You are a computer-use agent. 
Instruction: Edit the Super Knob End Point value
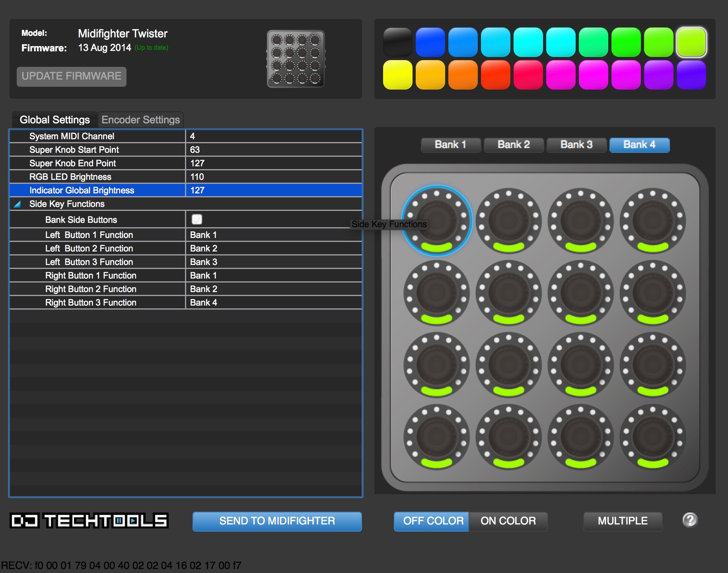click(x=274, y=163)
